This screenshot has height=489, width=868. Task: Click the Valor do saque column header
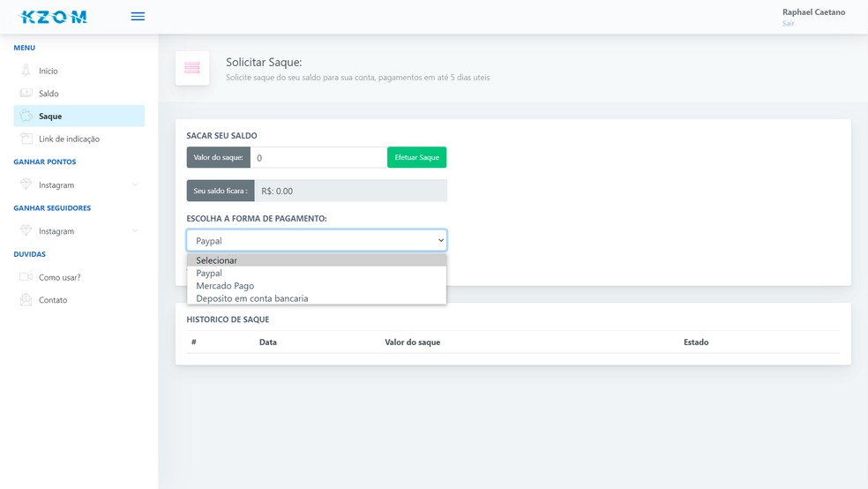coord(413,342)
